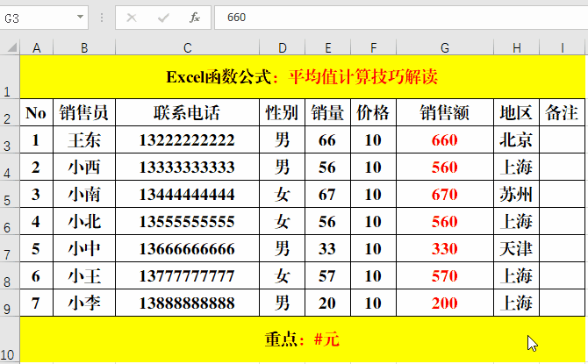Select column E header
Viewport: 588px width, 364px height.
coord(328,47)
